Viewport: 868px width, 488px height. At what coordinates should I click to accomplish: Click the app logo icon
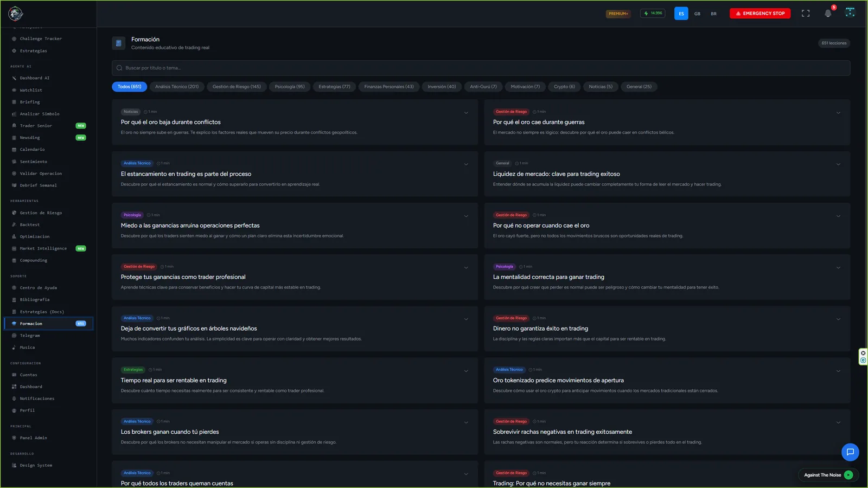tap(16, 13)
